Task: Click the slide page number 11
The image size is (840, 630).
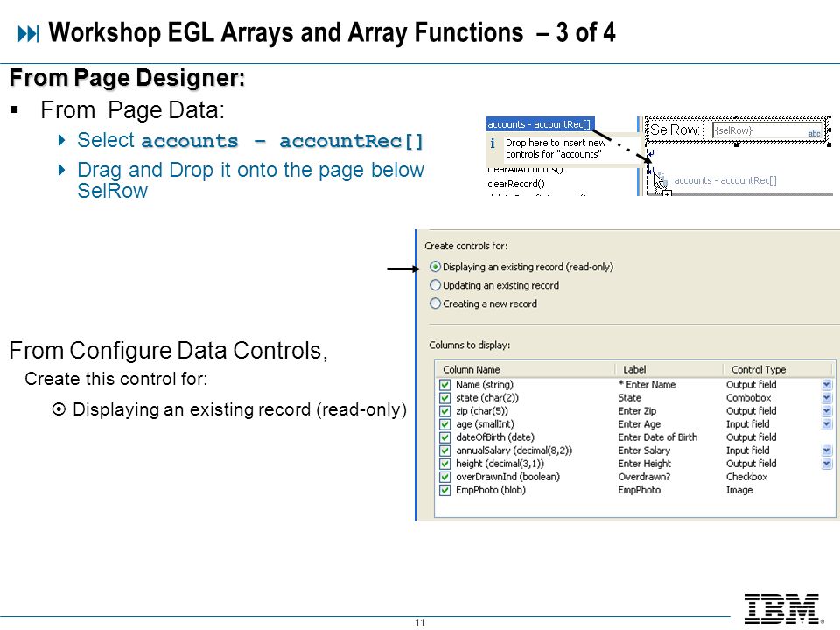Action: click(x=420, y=622)
